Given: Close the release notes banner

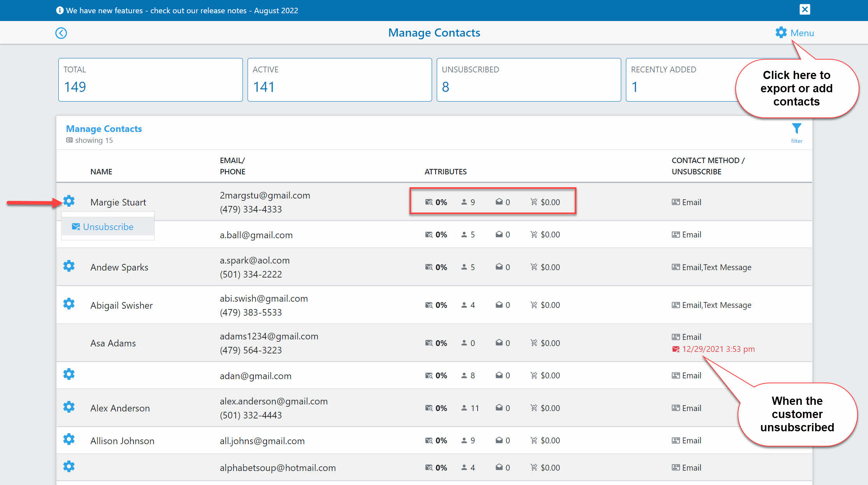Looking at the screenshot, I should click(805, 9).
